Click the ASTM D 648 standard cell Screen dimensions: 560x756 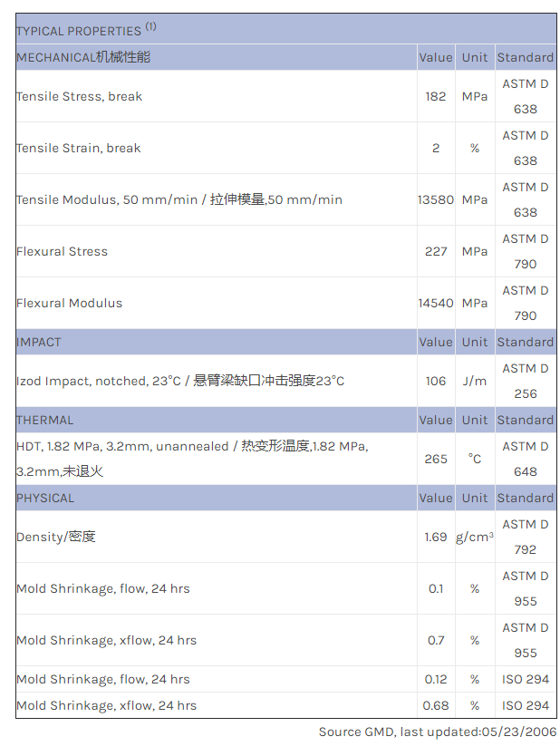pos(526,459)
